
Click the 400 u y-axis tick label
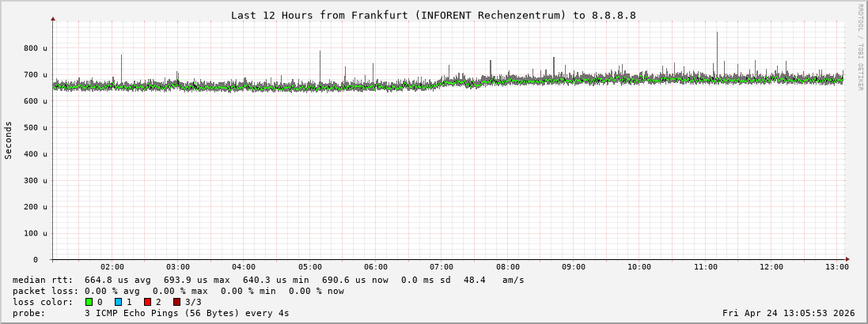(35, 154)
